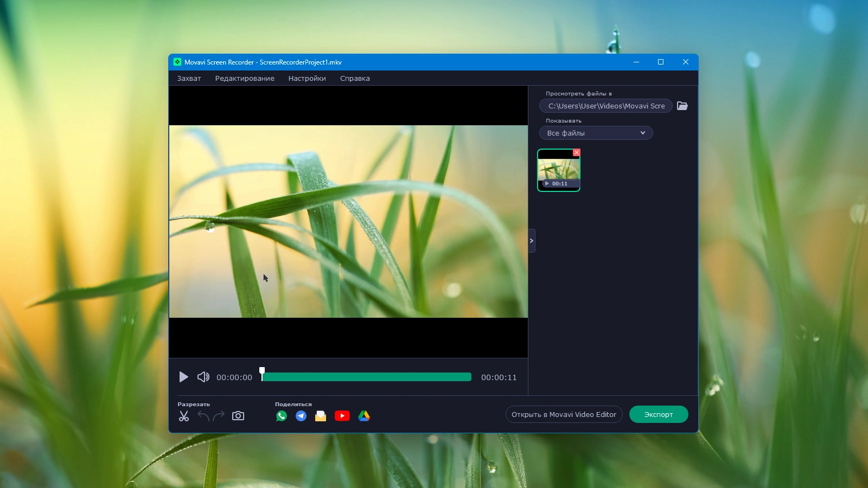Click 'Открыть в Movavi Video Editor' button
868x488 pixels.
point(564,414)
